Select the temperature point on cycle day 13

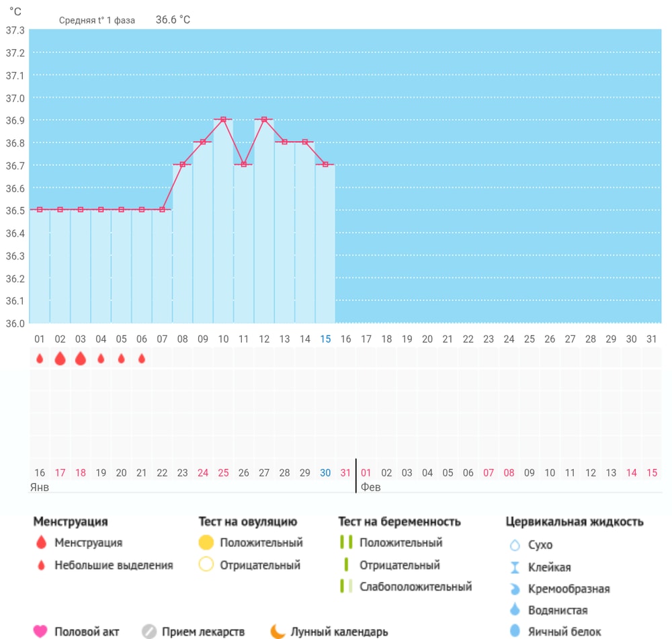284,142
